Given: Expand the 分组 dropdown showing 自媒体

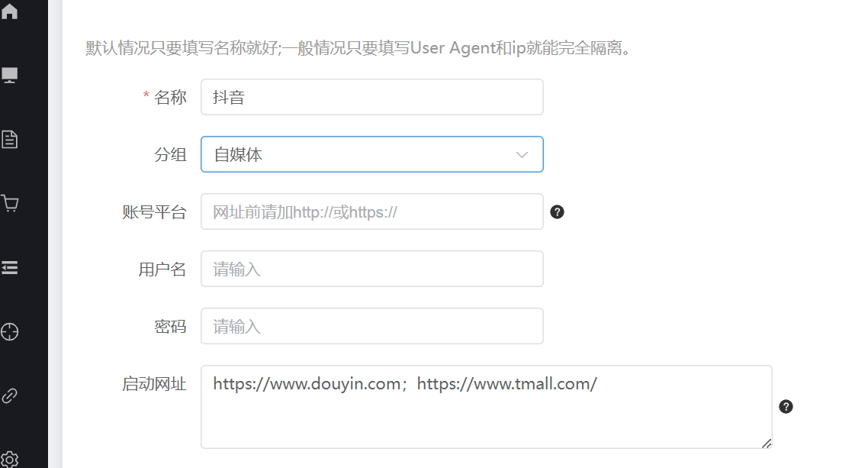Looking at the screenshot, I should point(371,154).
